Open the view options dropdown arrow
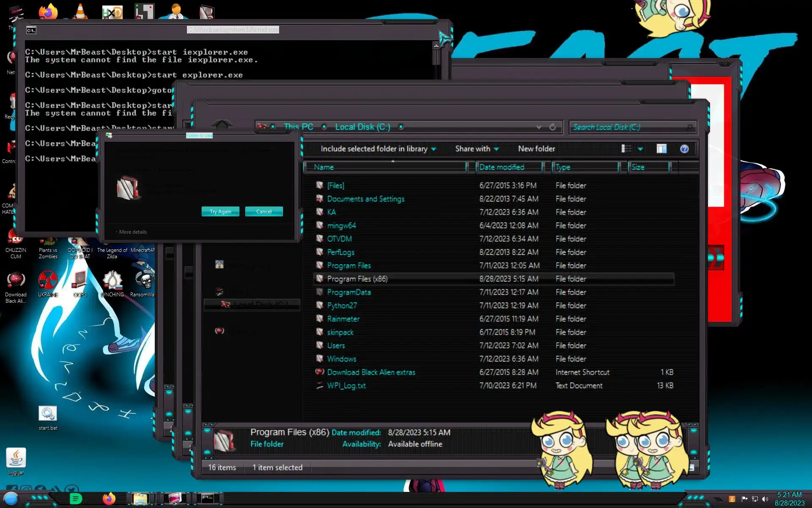Viewport: 812px width, 508px height. pyautogui.click(x=640, y=149)
